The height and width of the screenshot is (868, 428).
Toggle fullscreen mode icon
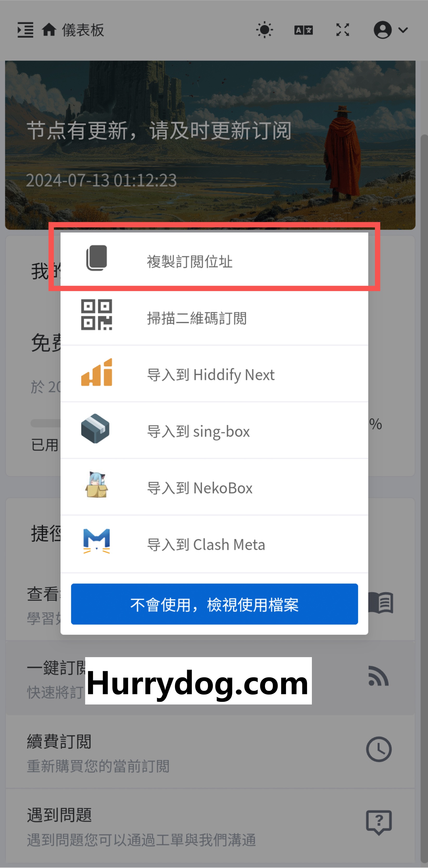tap(342, 30)
